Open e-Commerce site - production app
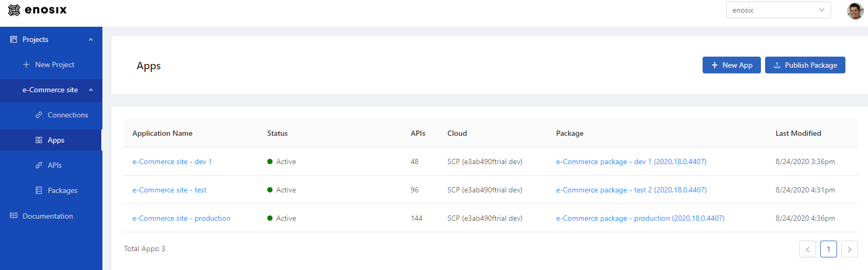This screenshot has width=868, height=270. [x=181, y=218]
